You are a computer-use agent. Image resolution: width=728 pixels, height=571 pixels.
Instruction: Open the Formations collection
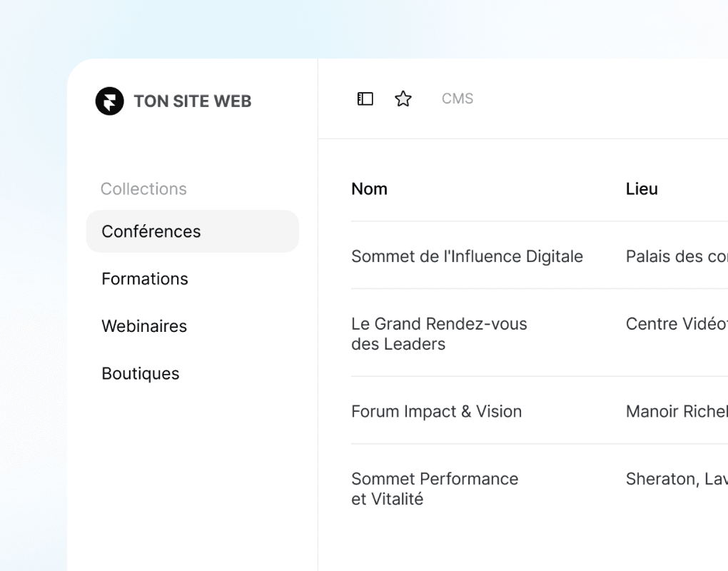[x=145, y=278]
